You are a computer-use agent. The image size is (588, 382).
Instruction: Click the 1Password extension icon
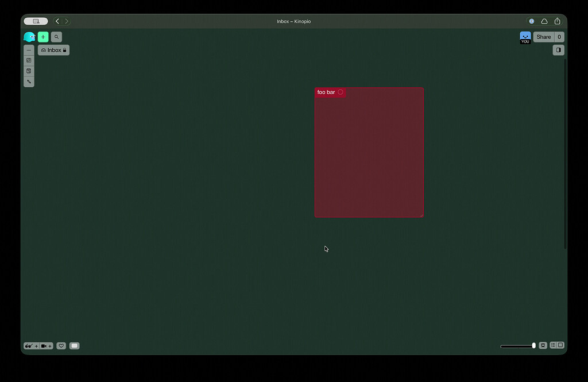point(531,21)
